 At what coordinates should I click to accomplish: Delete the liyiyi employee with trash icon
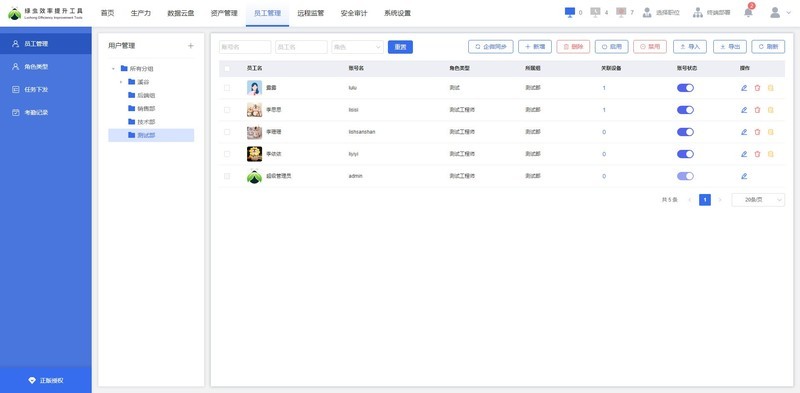(x=757, y=154)
